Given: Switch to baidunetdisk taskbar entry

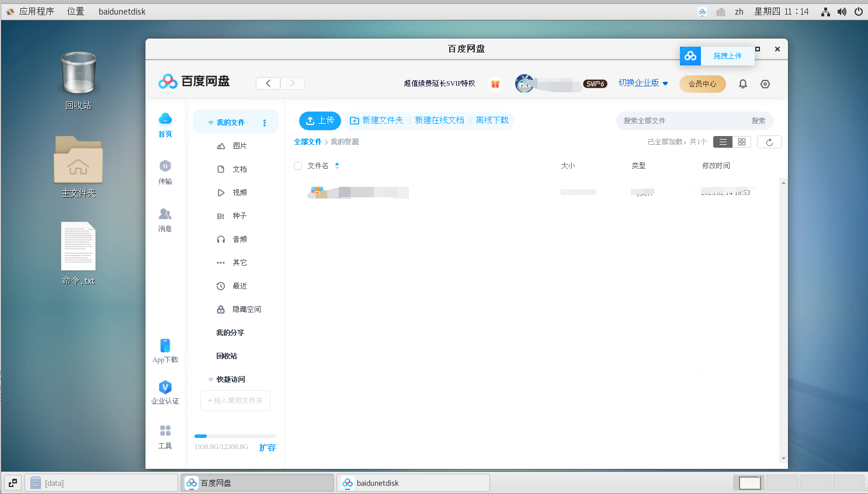Looking at the screenshot, I should (x=413, y=483).
